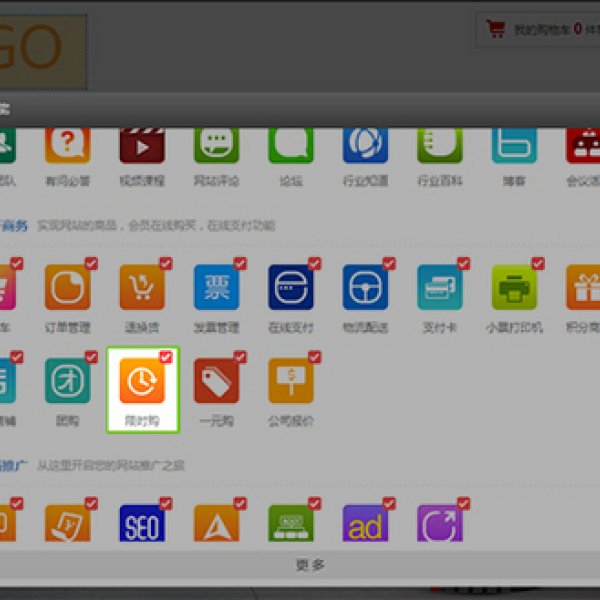
Task: Click the 小票打印机 receipt printer icon
Action: pos(514,288)
